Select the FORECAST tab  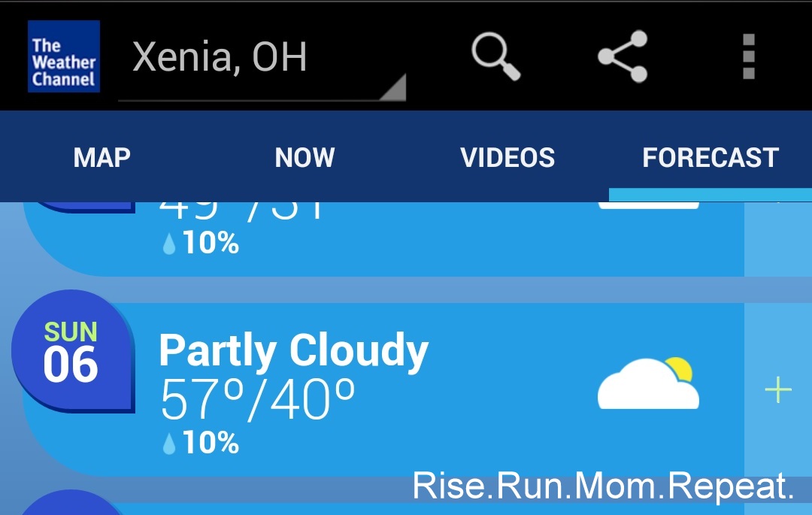[710, 158]
